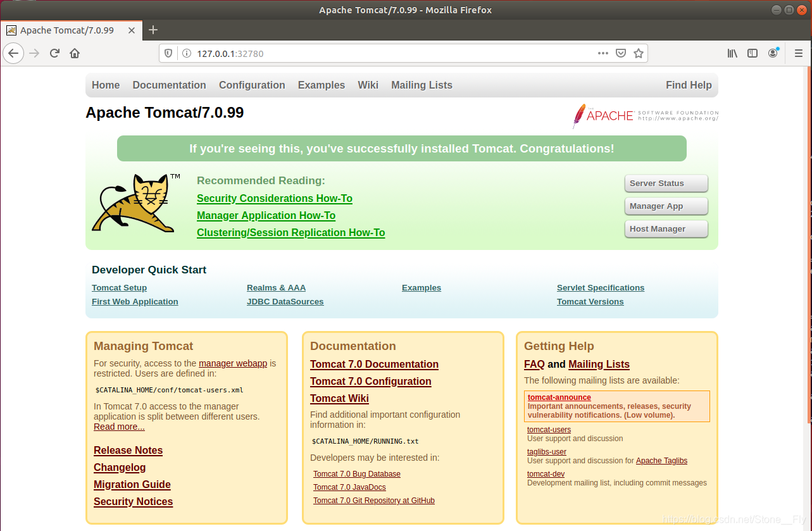The image size is (812, 531).
Task: Bookmark this page with the star icon
Action: [639, 53]
